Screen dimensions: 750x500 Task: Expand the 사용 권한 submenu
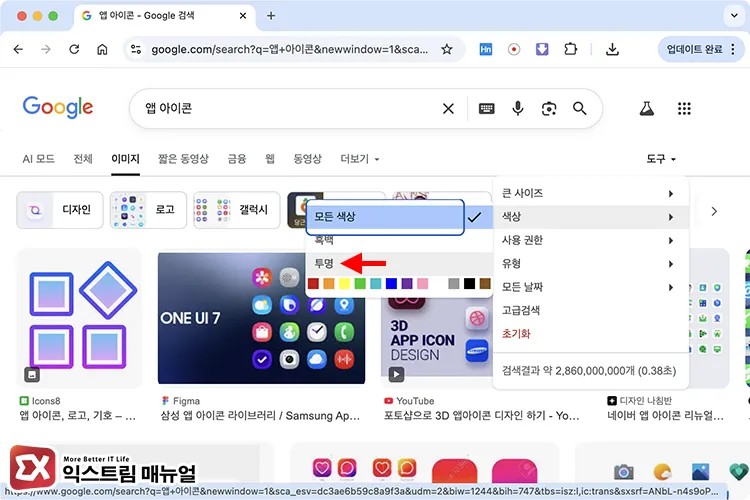tap(591, 240)
